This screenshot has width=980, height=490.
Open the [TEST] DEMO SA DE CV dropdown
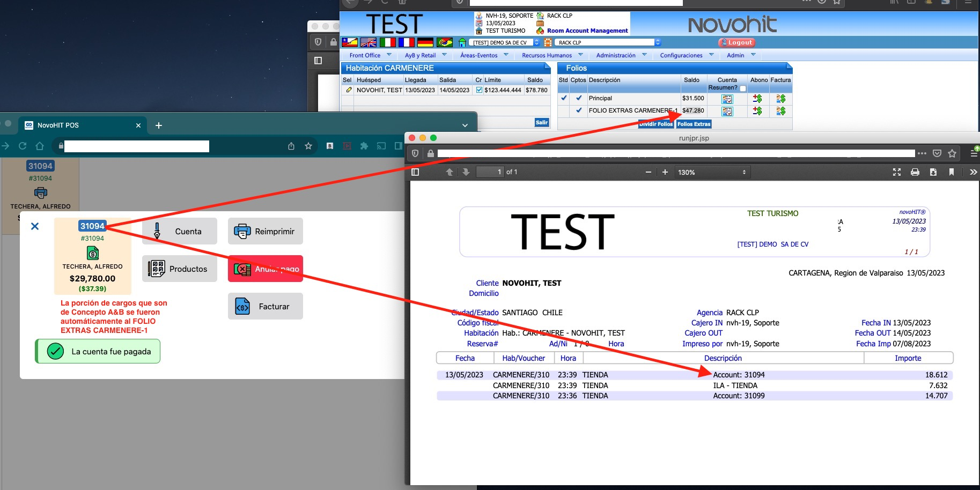point(505,42)
